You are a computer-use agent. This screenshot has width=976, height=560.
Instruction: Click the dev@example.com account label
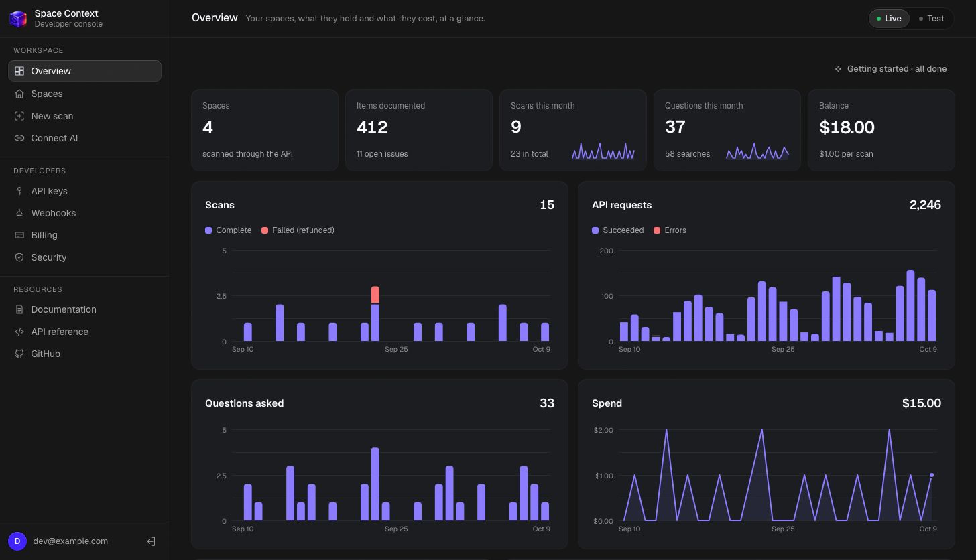[70, 541]
